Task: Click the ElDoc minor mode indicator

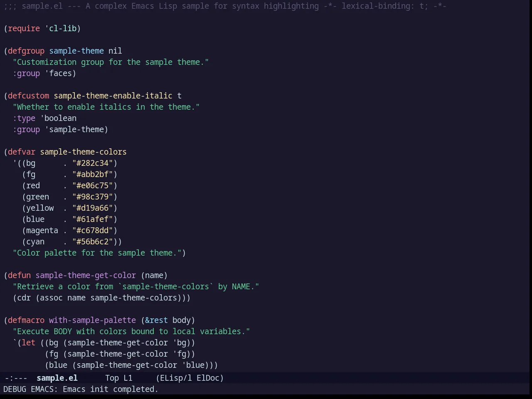Action: click(208, 378)
